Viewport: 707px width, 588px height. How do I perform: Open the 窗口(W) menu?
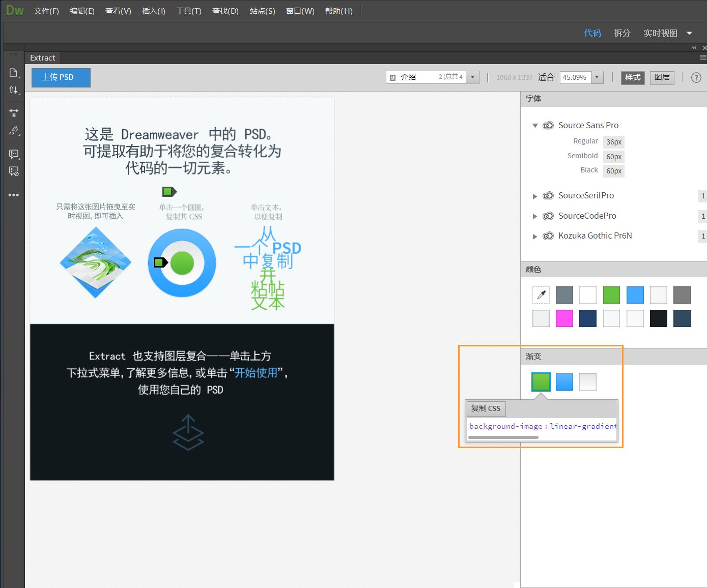300,11
